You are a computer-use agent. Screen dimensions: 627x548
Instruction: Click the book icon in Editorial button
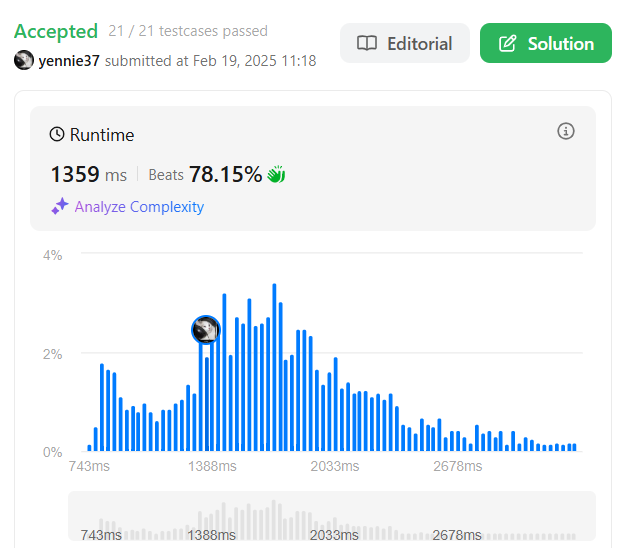[367, 43]
